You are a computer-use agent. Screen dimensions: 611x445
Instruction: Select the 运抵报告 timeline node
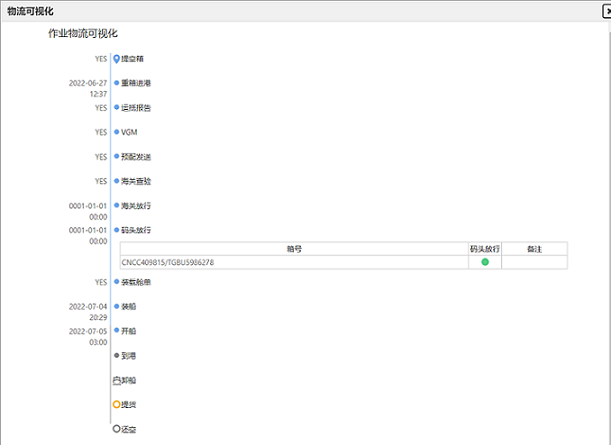click(117, 107)
